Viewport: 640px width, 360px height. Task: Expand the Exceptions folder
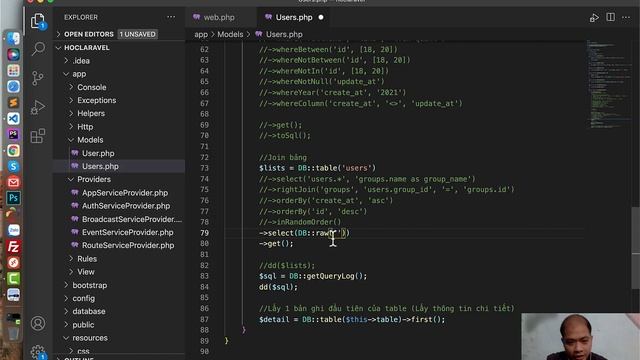coord(96,100)
